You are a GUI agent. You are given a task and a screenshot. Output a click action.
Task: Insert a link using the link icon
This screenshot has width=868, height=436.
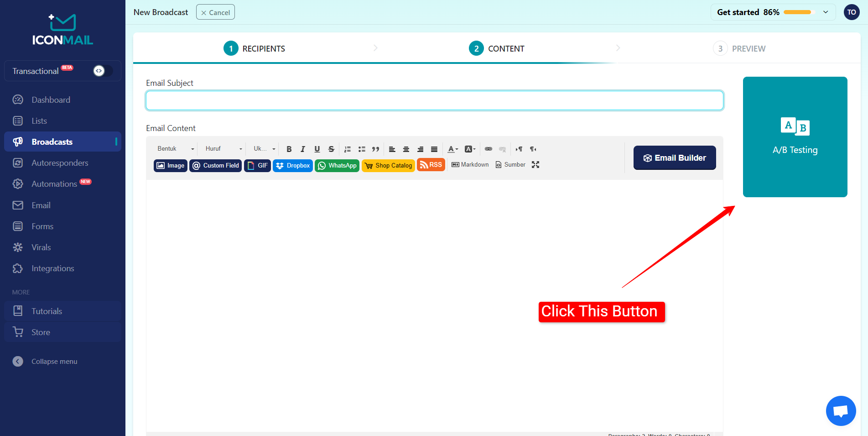pyautogui.click(x=489, y=149)
